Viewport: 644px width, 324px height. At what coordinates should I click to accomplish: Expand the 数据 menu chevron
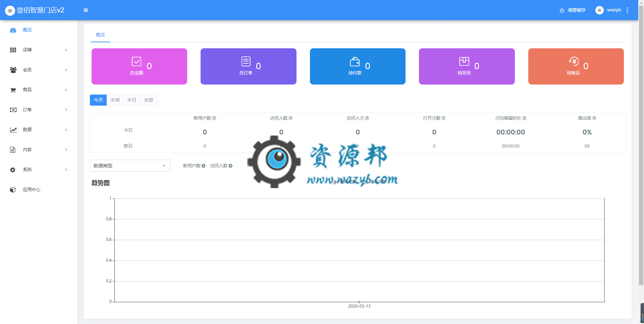click(66, 130)
